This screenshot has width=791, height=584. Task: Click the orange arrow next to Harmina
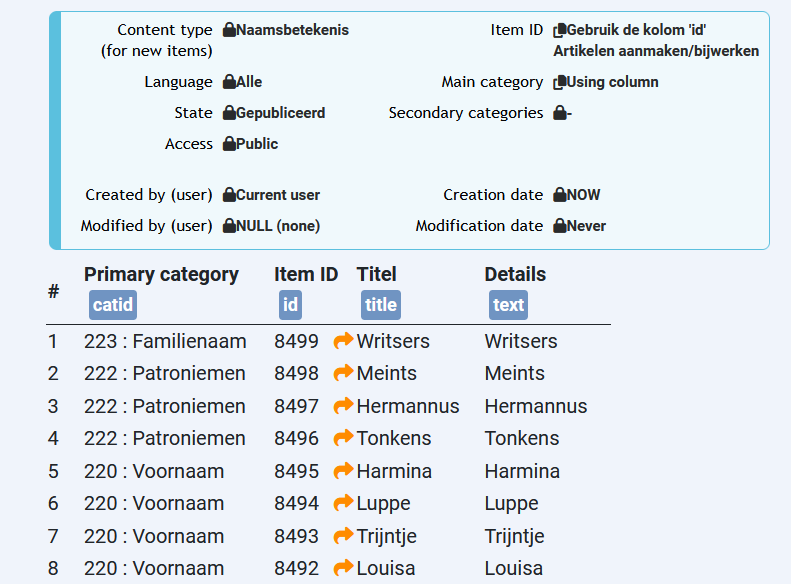click(343, 471)
